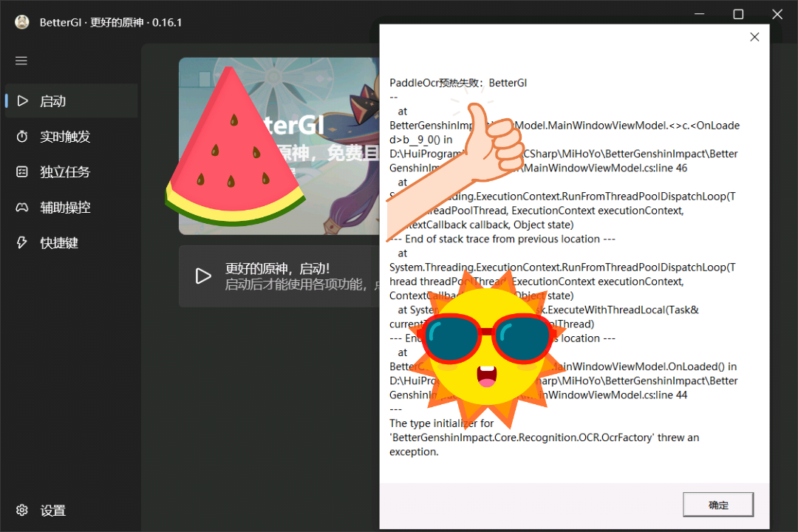Image resolution: width=798 pixels, height=532 pixels.
Task: Click the sun with sunglasses sticker
Action: click(x=485, y=344)
